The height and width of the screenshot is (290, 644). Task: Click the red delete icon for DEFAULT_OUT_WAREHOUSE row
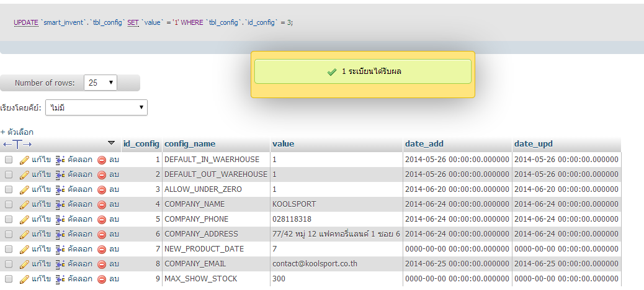point(102,175)
